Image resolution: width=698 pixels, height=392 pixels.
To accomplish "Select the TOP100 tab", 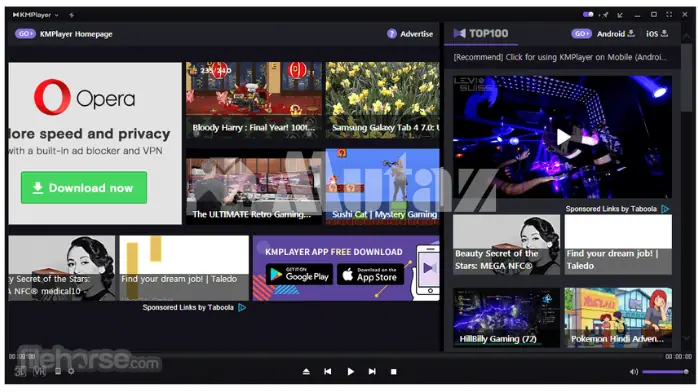I will [481, 34].
